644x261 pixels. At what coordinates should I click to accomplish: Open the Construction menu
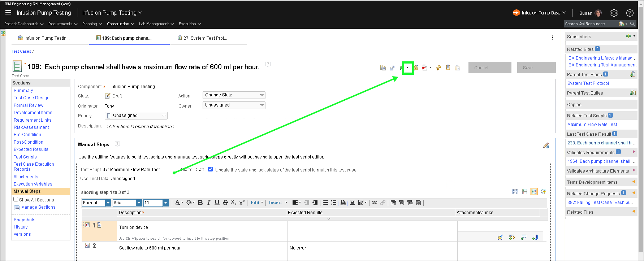click(120, 24)
